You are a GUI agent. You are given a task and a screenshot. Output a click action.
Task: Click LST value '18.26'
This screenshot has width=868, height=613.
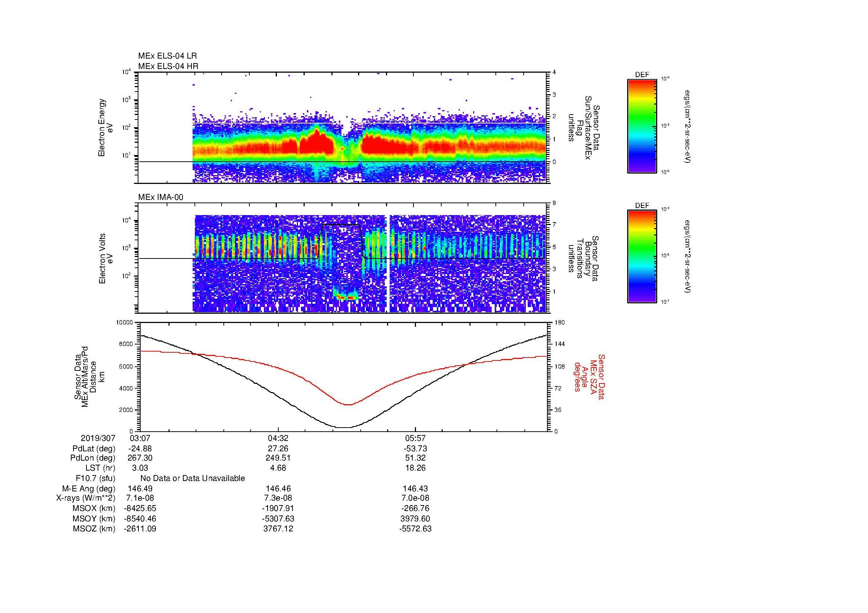pos(416,468)
